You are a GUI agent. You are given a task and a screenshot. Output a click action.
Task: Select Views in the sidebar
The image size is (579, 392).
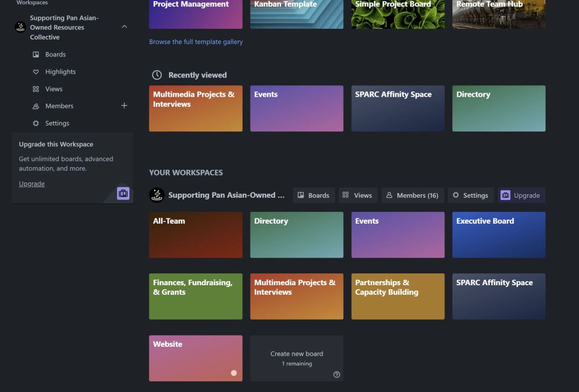[54, 89]
